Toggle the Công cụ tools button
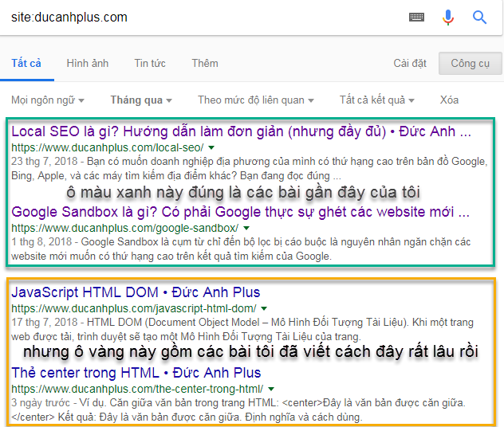This screenshot has width=504, height=427. (470, 63)
